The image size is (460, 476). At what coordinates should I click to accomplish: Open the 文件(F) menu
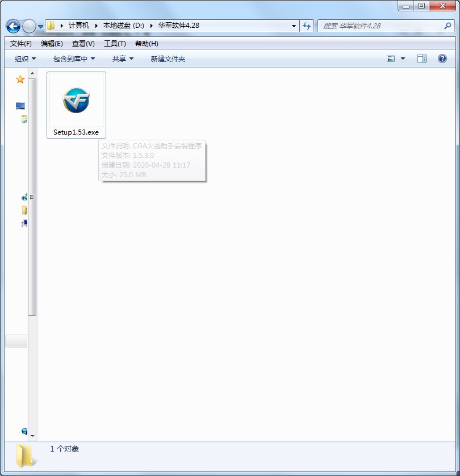20,44
